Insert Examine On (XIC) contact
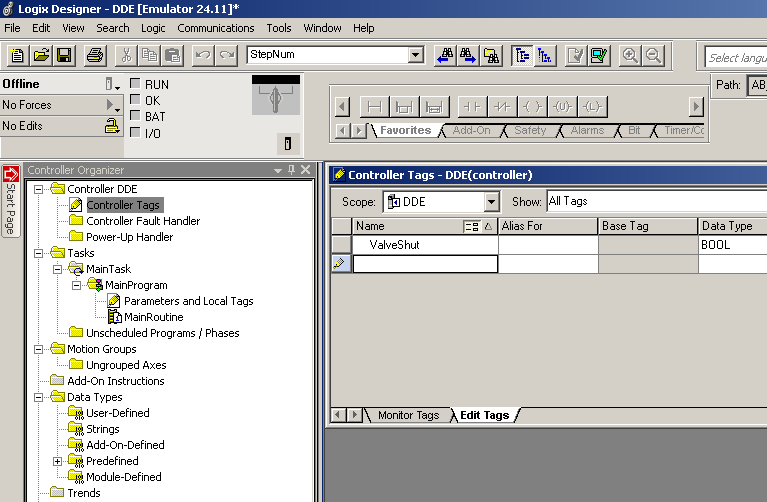Viewport: 767px width, 502px height. tap(473, 107)
